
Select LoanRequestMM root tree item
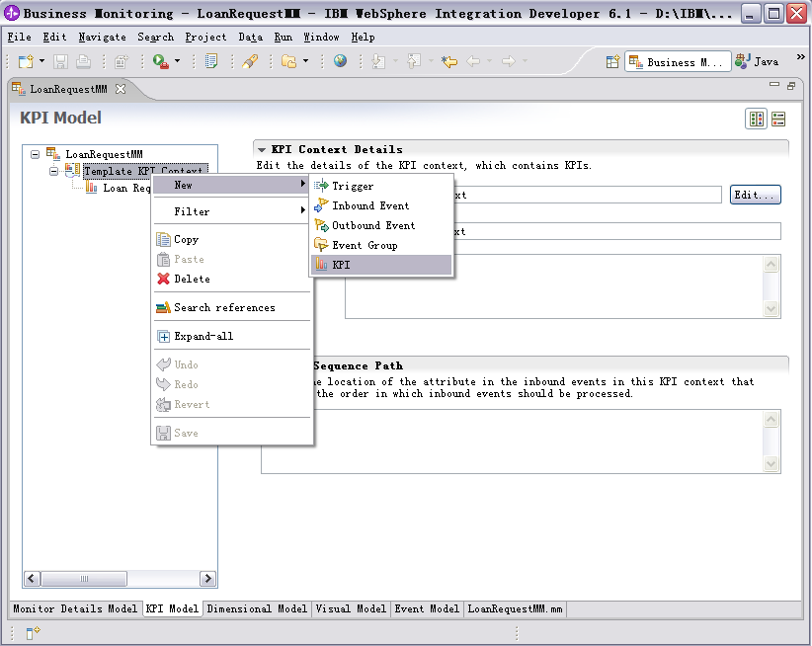(x=104, y=154)
